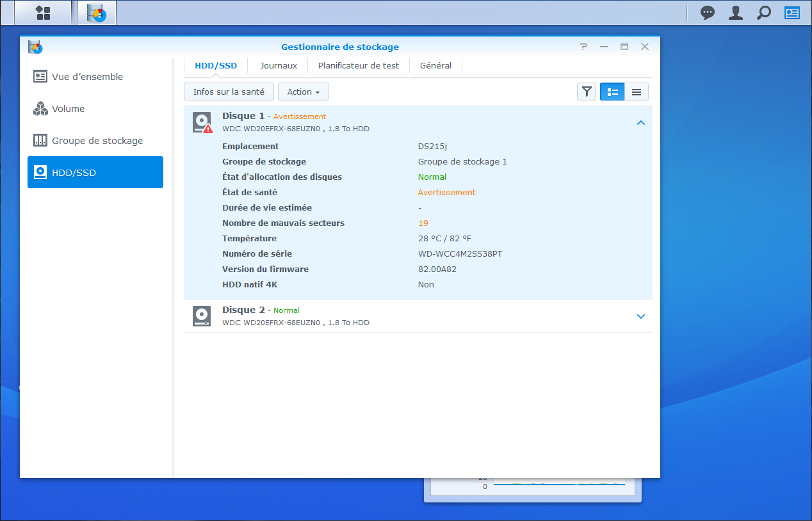Viewport: 812px width, 521px height.
Task: Click the help question mark icon
Action: (x=583, y=47)
